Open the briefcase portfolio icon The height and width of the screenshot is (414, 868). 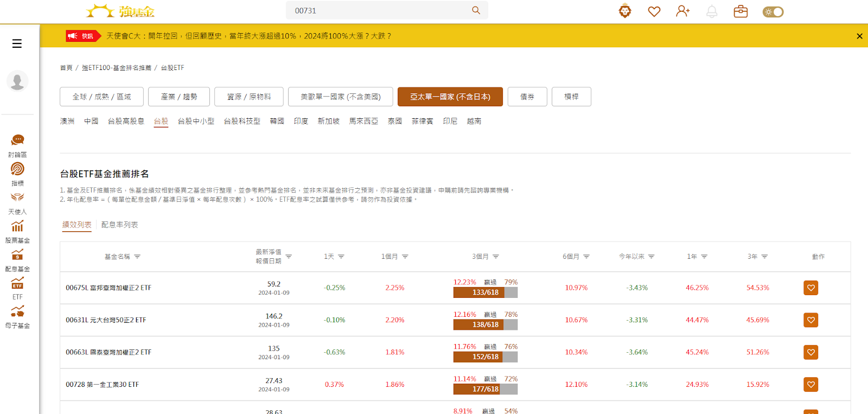741,11
